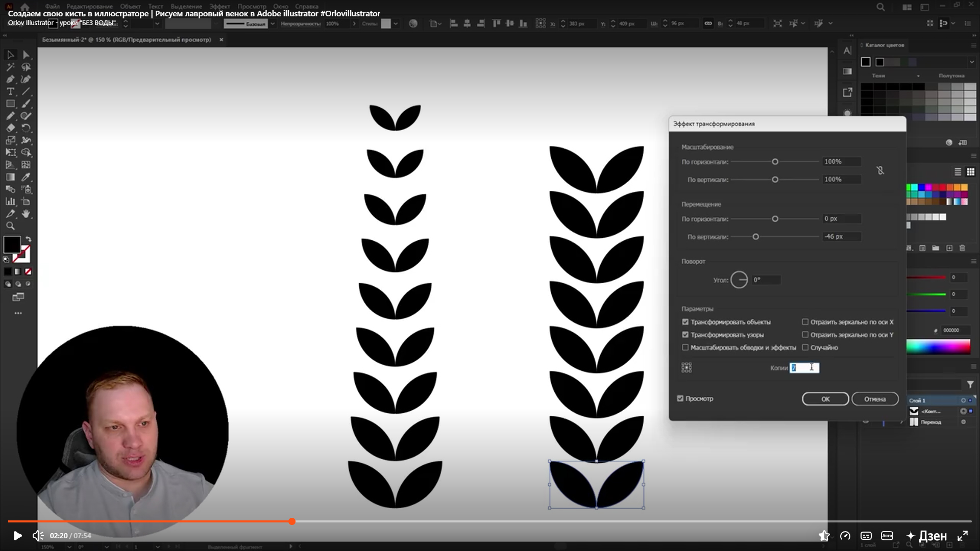Uncheck Transform Objects (Трансформировать объекты)
980x551 pixels.
click(x=685, y=322)
